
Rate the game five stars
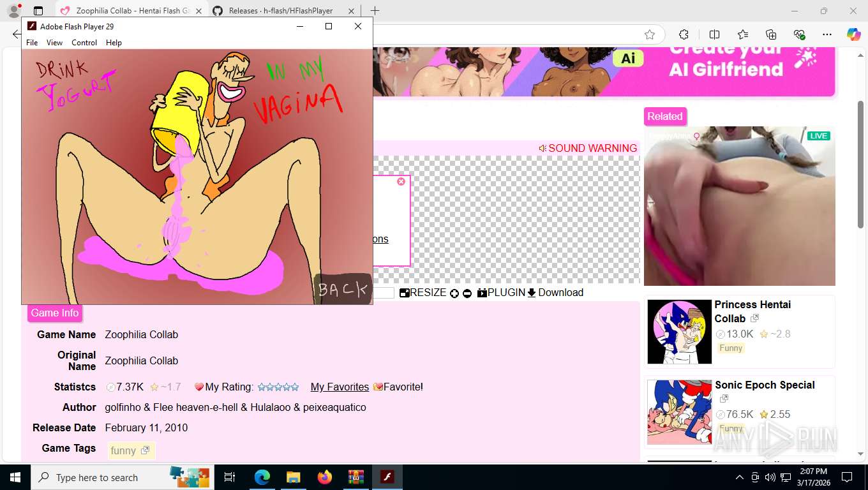(x=295, y=387)
